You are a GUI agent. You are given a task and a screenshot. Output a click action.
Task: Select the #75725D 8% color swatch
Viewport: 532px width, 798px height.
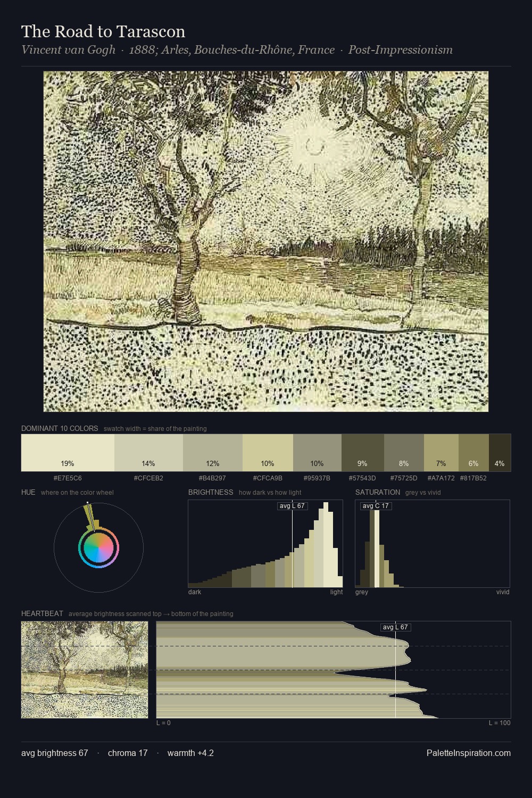tap(404, 453)
